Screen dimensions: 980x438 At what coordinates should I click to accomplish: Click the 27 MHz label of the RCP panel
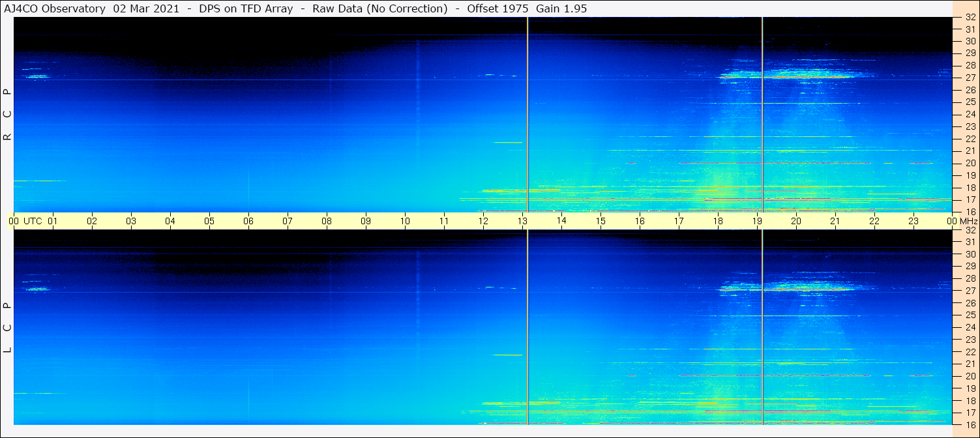[970, 78]
